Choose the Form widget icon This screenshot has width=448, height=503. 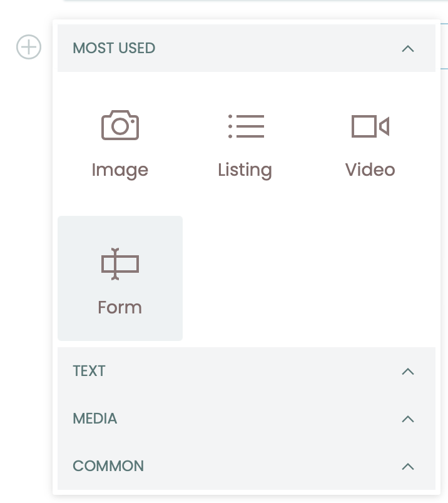coord(120,263)
